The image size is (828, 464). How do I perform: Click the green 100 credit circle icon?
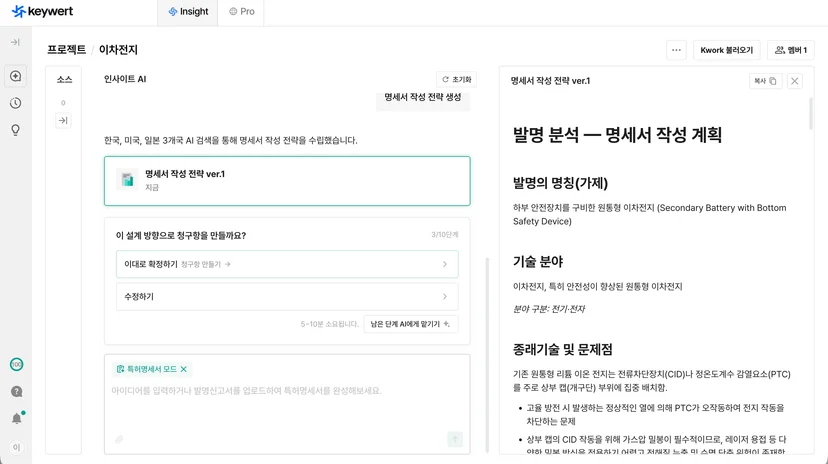[16, 364]
